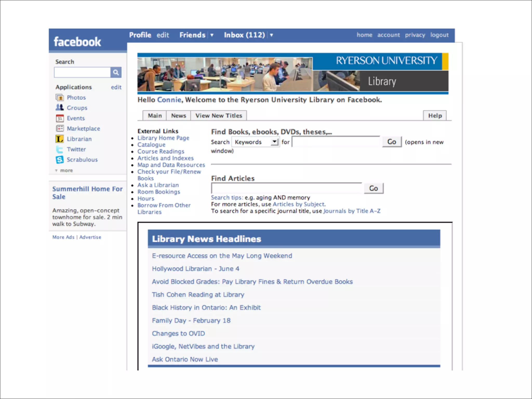532x399 pixels.
Task: Open Borrow From Other Libraries link
Action: 164,208
